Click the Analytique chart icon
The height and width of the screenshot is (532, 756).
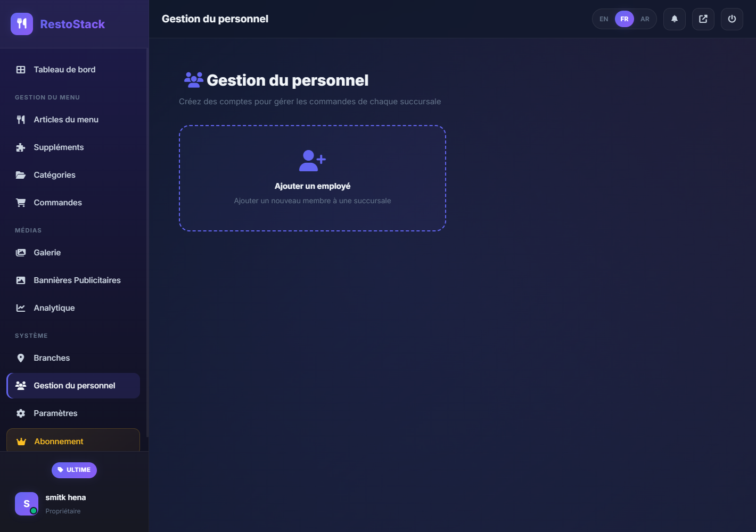21,308
